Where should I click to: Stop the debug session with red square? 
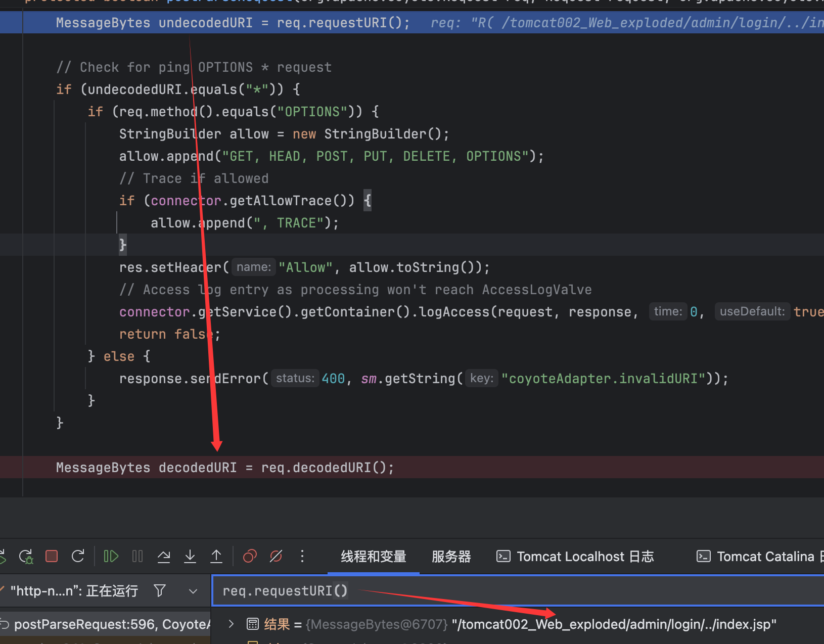coord(52,557)
